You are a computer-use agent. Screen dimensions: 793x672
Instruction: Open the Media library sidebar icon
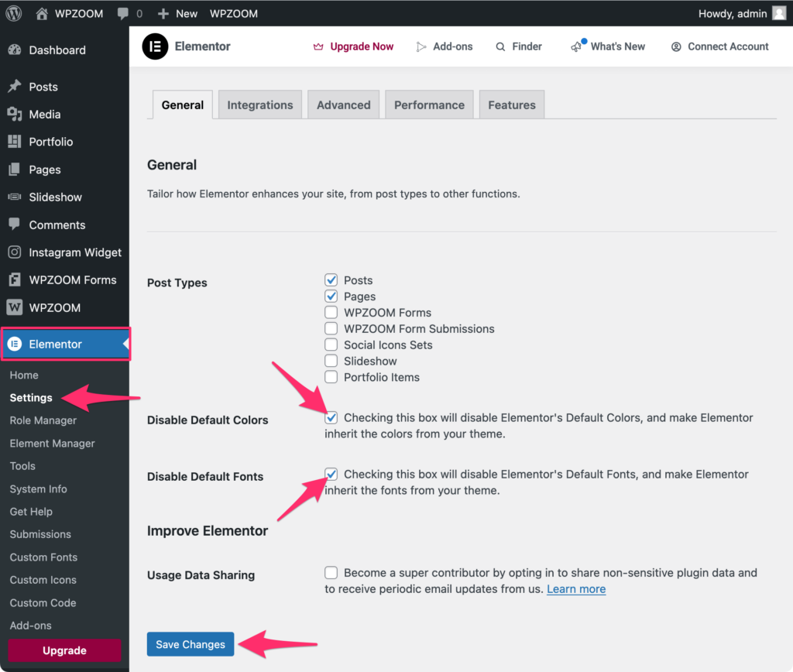(14, 115)
